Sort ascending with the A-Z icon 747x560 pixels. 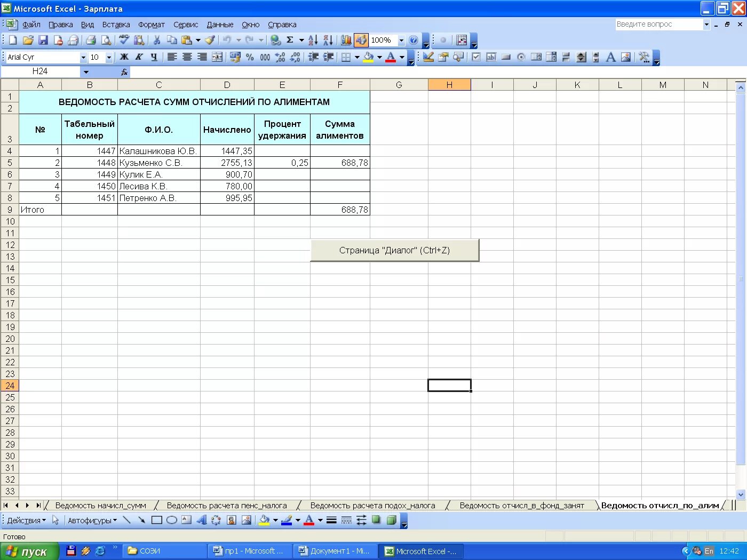[313, 40]
